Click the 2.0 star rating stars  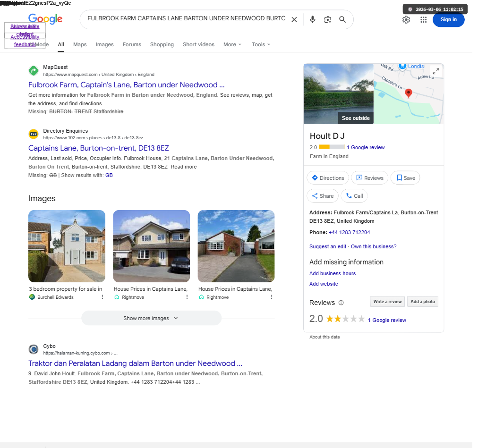click(345, 319)
